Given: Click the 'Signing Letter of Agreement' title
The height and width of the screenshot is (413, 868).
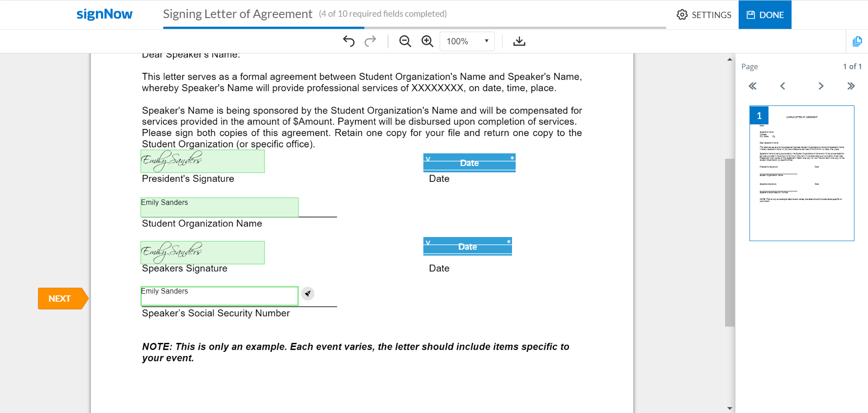Looking at the screenshot, I should click(237, 14).
